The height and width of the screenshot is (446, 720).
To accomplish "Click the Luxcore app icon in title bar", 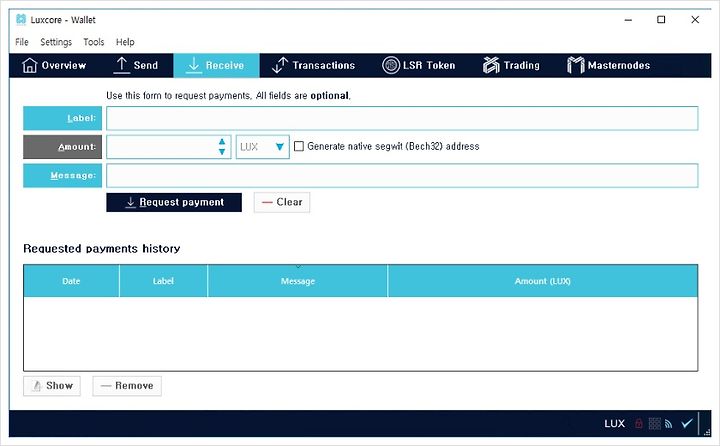I will click(x=21, y=20).
